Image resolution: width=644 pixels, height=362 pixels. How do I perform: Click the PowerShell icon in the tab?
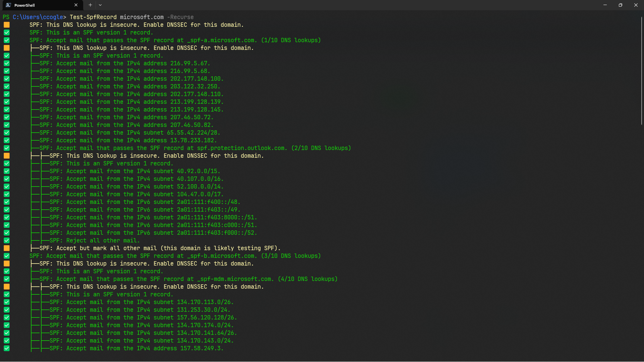click(8, 5)
